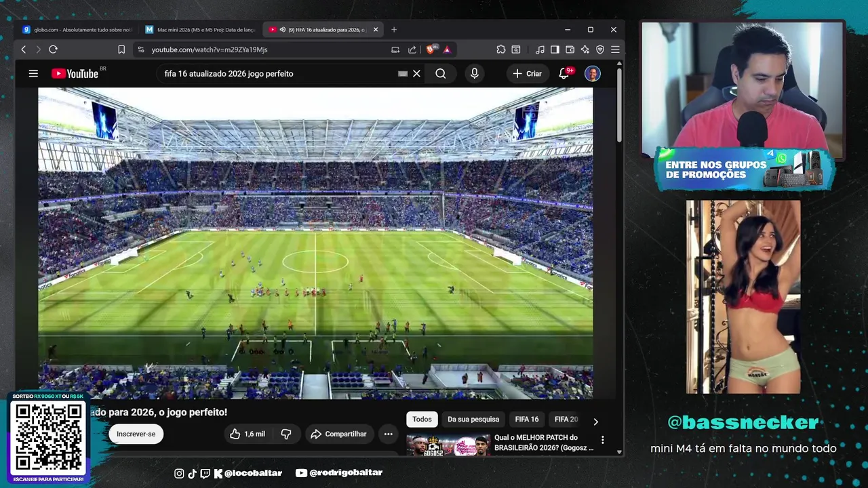
Task: Open on-screen keyboard icon in search box
Action: (x=403, y=73)
